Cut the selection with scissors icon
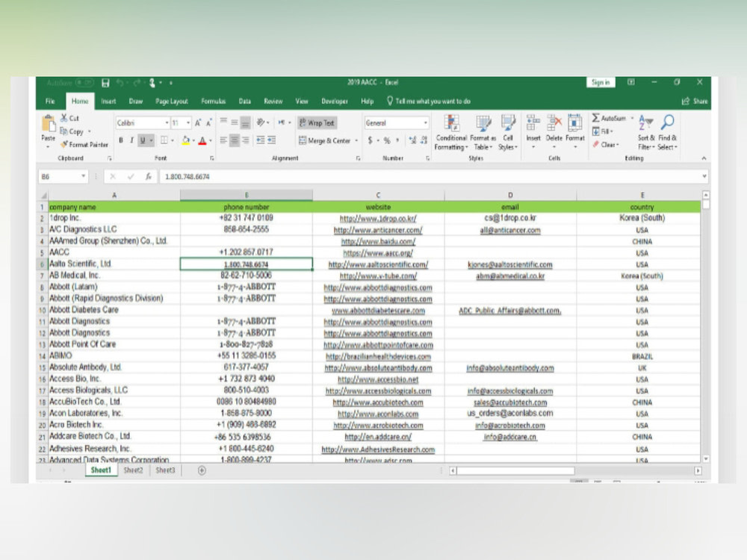The height and width of the screenshot is (560, 747). pos(63,118)
